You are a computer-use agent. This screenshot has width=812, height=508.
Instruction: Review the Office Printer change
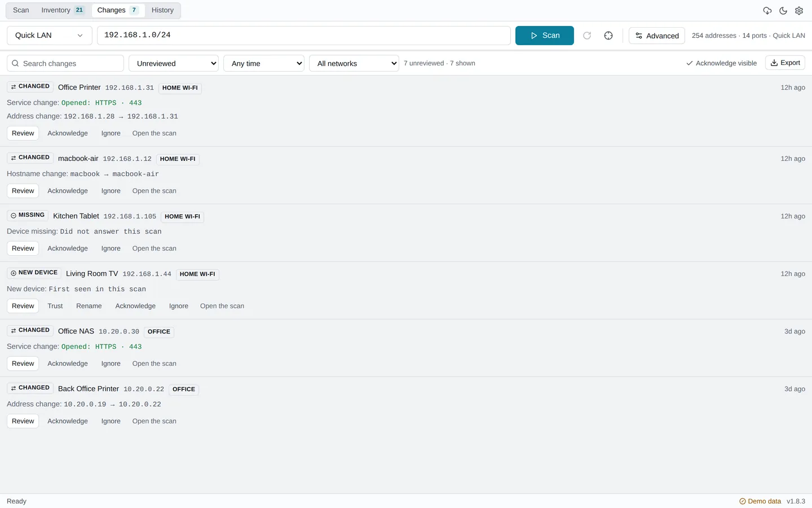(23, 133)
